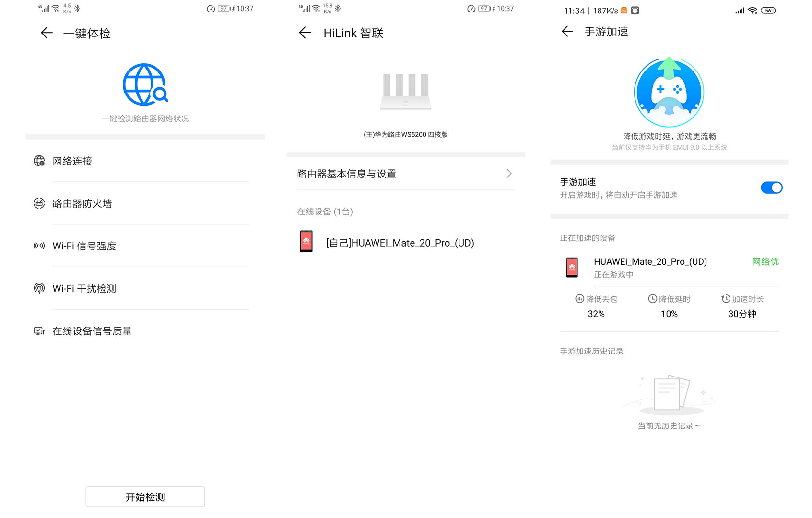Screen dimensions: 812x518
Task: Select the 在线设备信号质量 device icon
Action: pyautogui.click(x=39, y=331)
